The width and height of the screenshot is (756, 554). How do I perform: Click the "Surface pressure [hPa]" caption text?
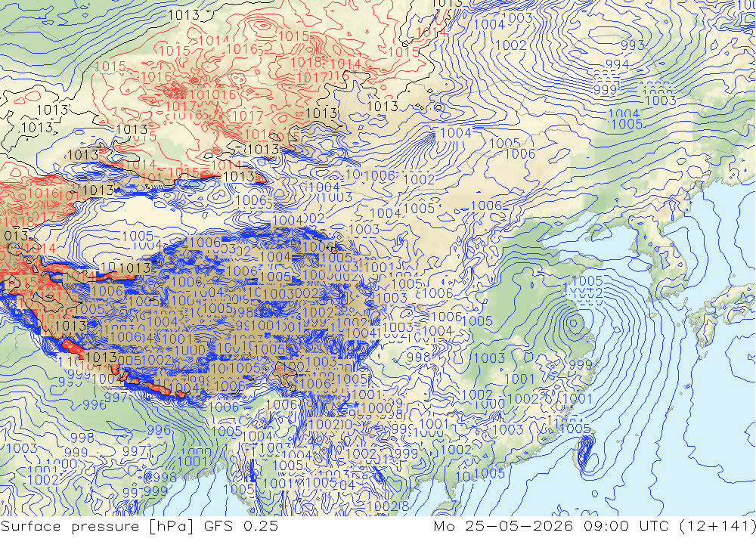pos(98,526)
